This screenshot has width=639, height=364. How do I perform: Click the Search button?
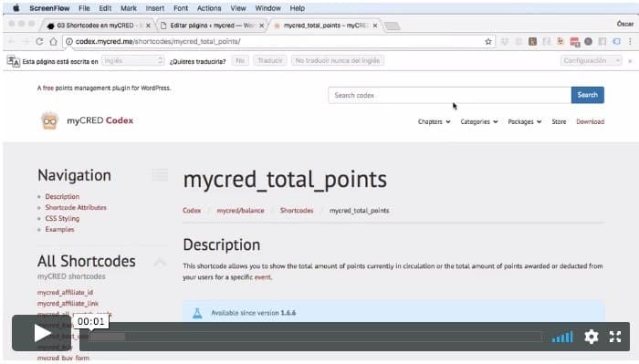pyautogui.click(x=587, y=95)
